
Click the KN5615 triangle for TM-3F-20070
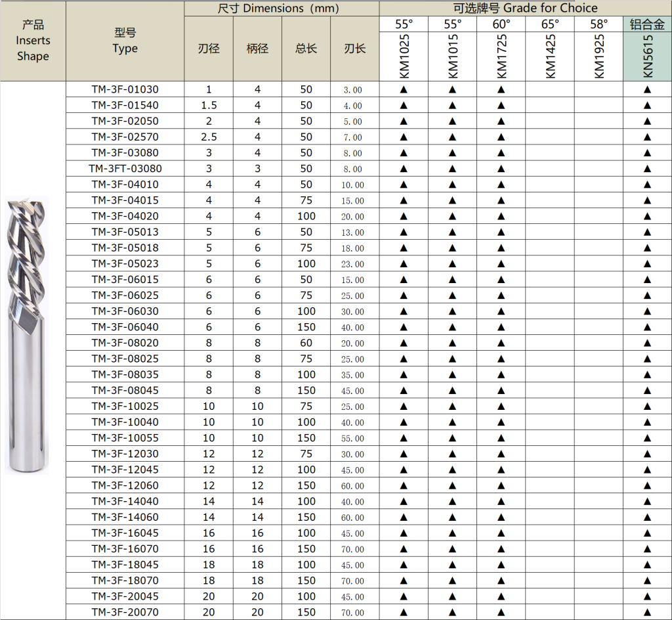(x=648, y=613)
